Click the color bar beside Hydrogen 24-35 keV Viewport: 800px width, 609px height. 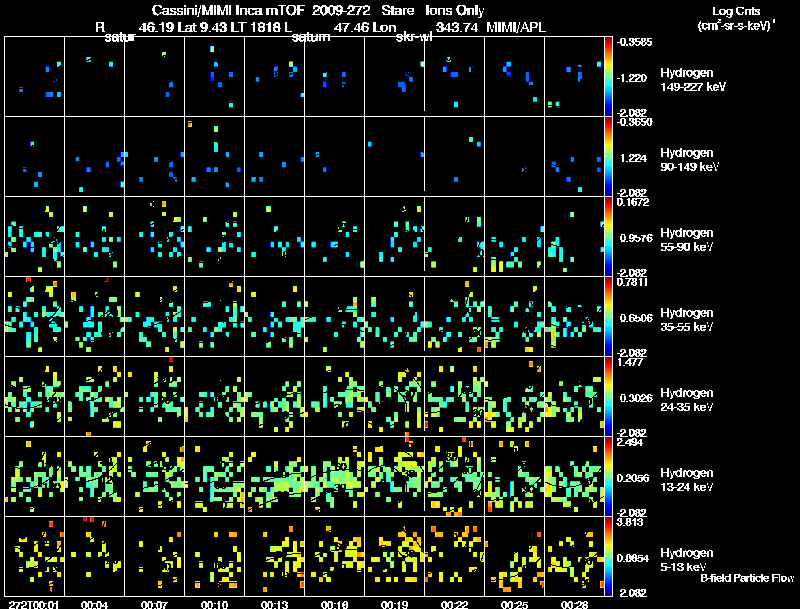608,397
